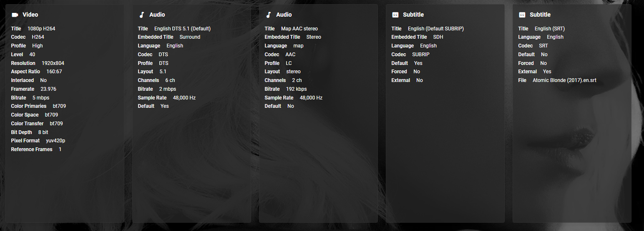
Task: Select the pixel format value yuv420p
Action: (x=55, y=141)
